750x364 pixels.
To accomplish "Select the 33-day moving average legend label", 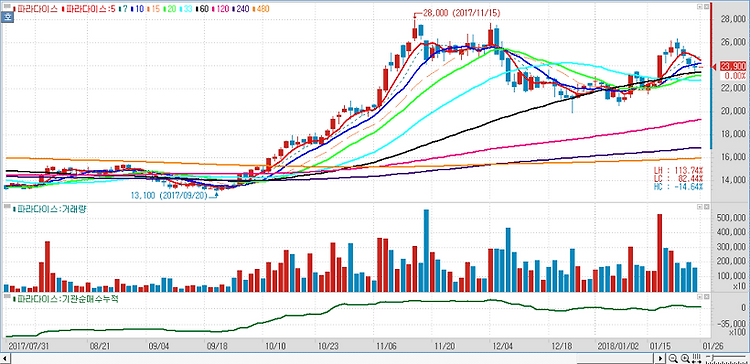I will tap(186, 9).
